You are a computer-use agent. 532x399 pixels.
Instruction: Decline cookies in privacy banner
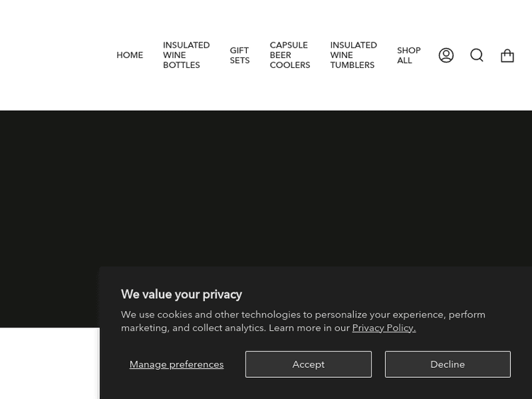(x=448, y=364)
